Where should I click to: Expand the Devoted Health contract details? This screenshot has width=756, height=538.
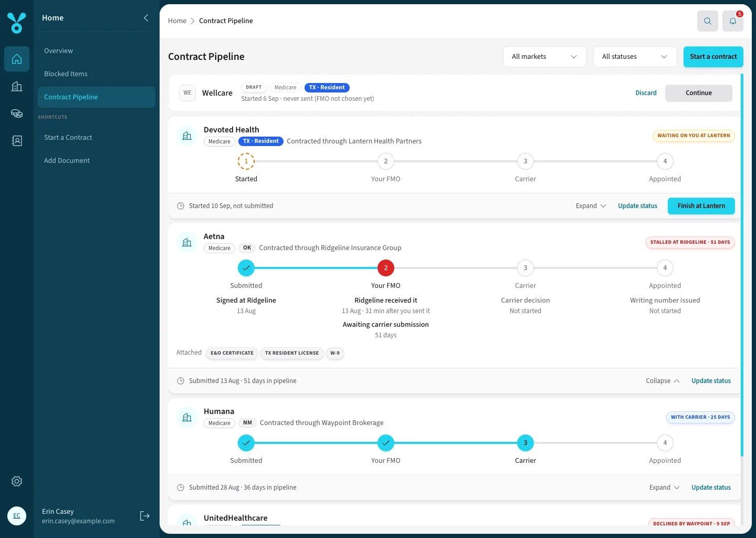(x=591, y=206)
